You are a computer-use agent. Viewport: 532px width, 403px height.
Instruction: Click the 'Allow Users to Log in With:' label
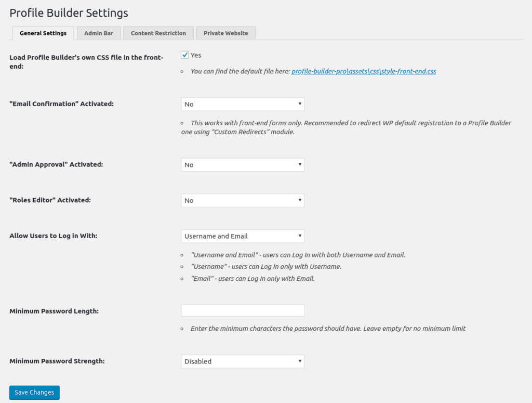coord(54,236)
